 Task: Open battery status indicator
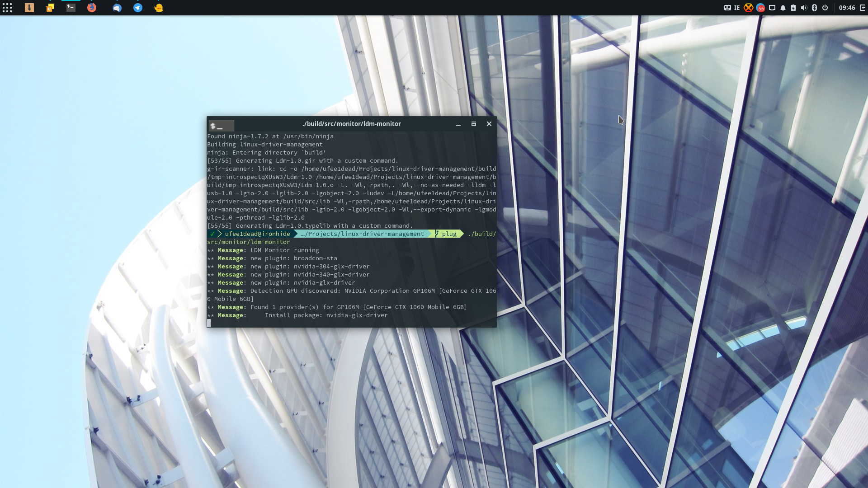793,8
